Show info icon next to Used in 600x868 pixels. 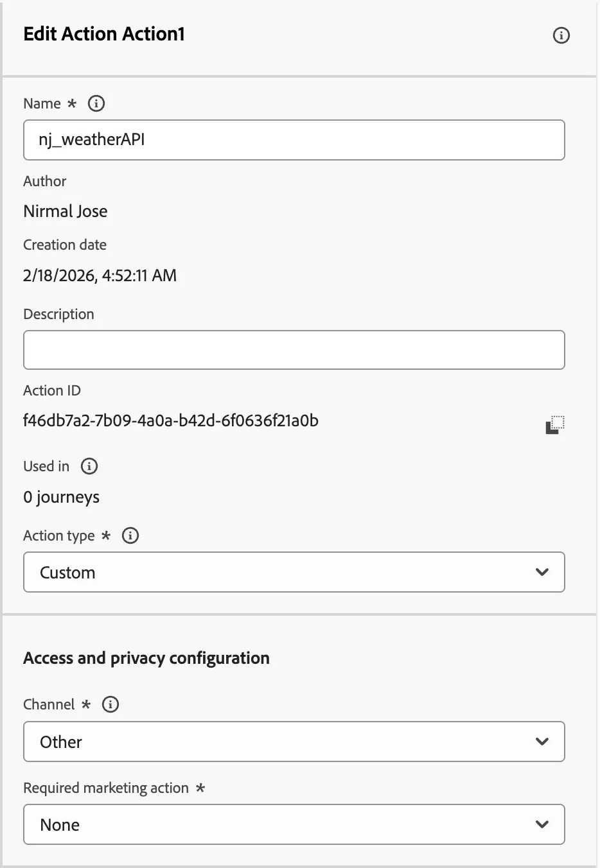[x=89, y=466]
